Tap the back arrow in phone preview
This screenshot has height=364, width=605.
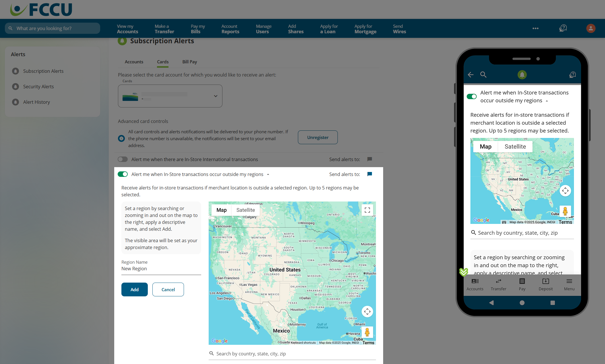coord(470,75)
